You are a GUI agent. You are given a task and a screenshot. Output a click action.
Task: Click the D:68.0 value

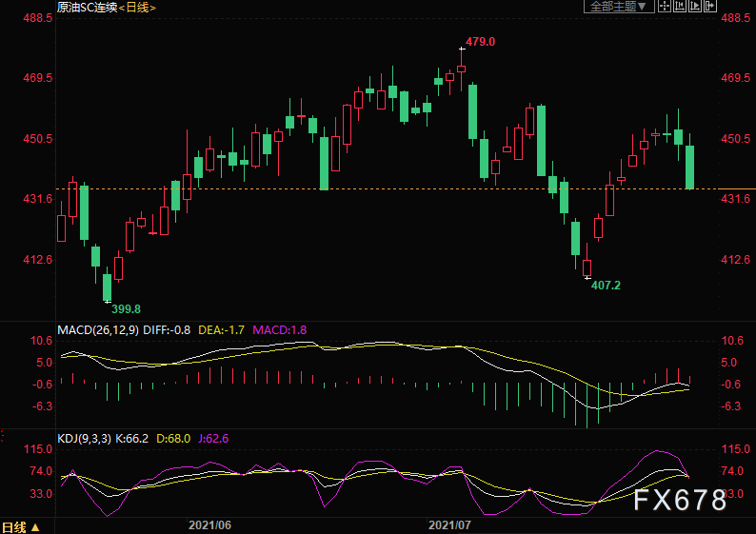(x=173, y=439)
